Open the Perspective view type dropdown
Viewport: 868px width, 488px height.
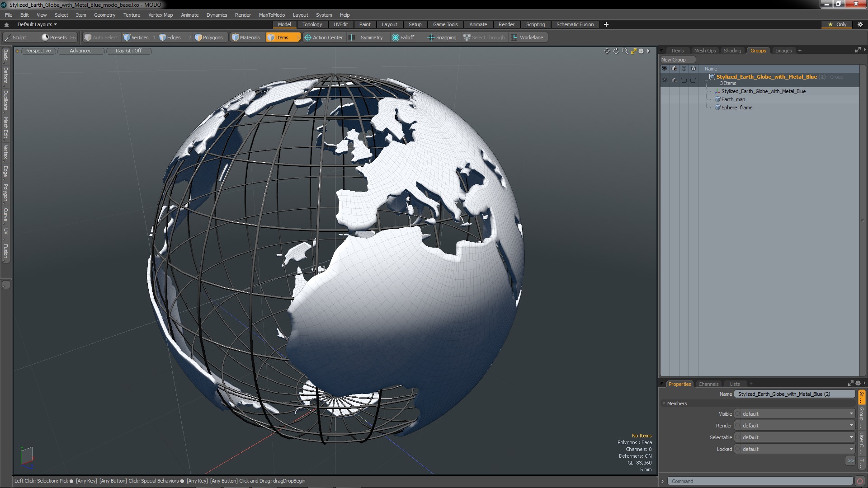[x=38, y=51]
